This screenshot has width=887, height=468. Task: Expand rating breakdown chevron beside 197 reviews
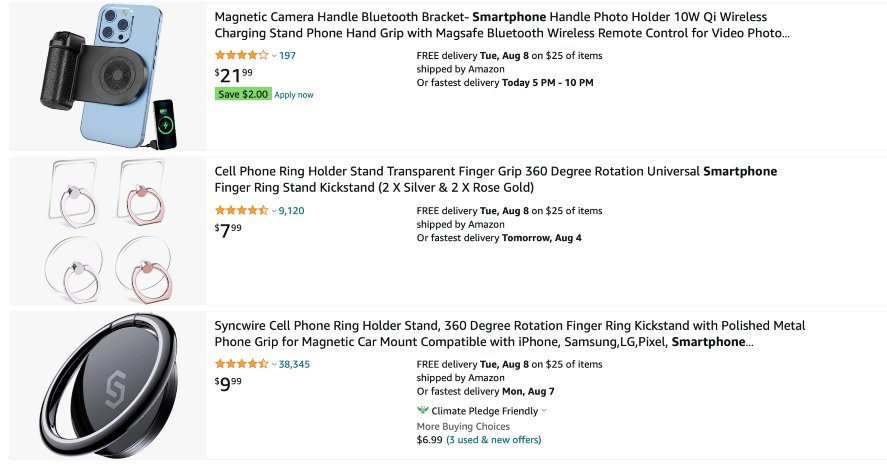pos(274,56)
